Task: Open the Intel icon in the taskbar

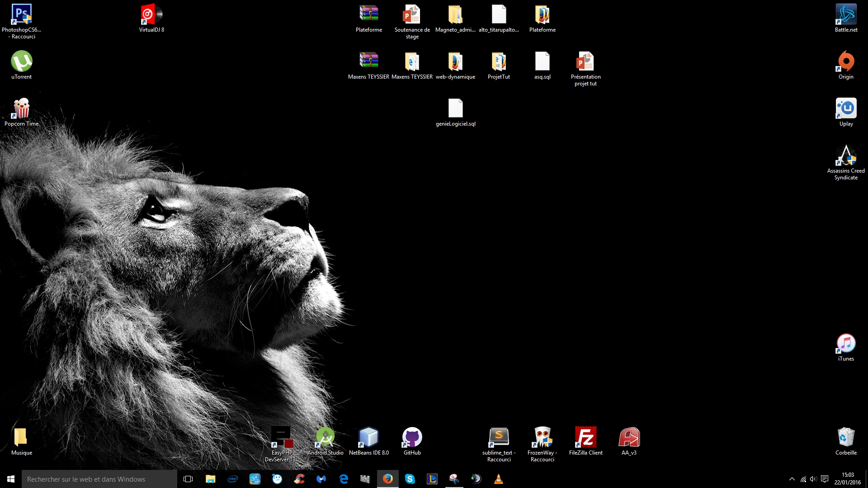Action: [232, 479]
